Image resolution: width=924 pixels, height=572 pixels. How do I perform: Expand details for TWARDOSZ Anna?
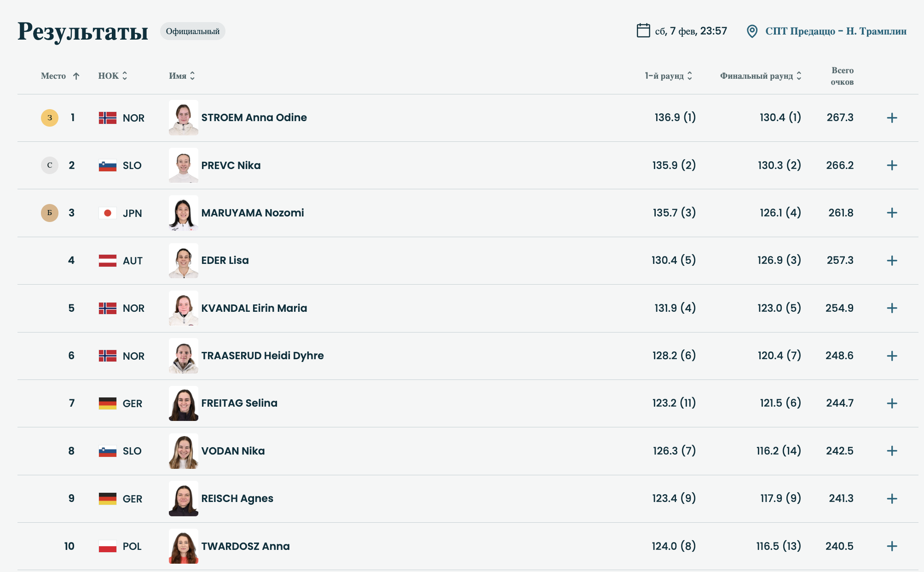892,546
